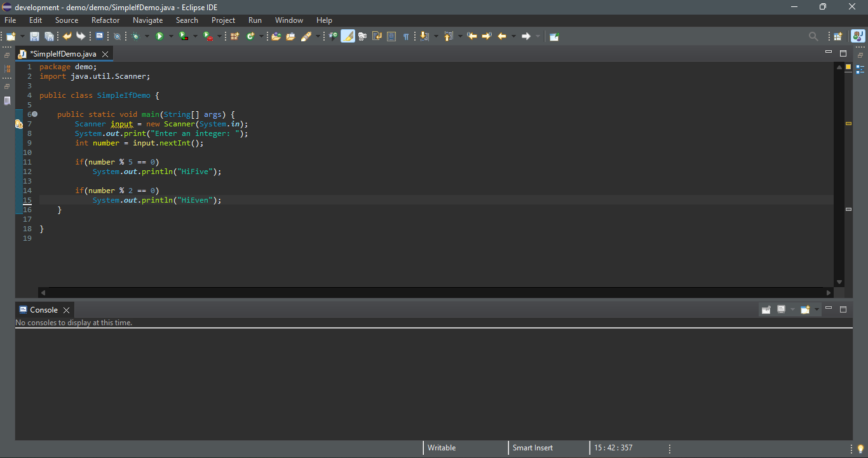Click the green Run button in toolbar
Viewport: 868px width, 458px height.
[x=159, y=36]
